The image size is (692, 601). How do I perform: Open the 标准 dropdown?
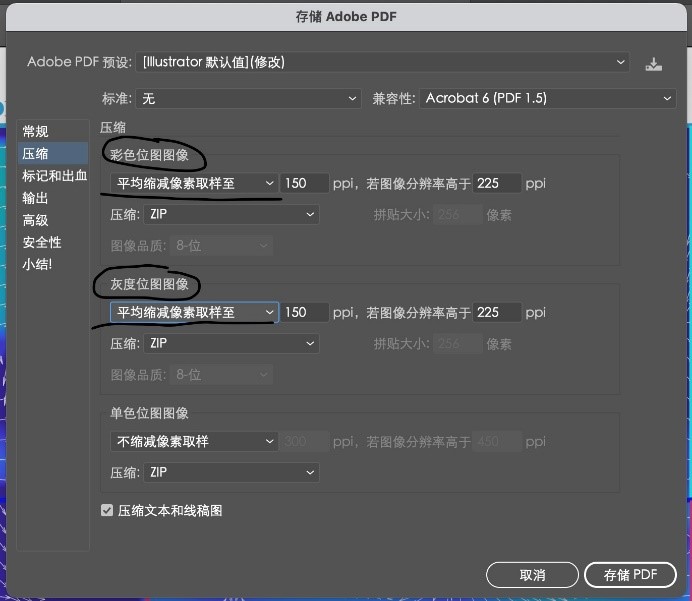tap(248, 98)
